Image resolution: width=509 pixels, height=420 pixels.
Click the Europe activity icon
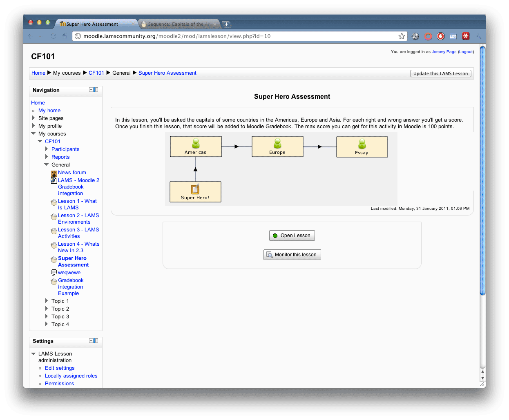click(x=277, y=143)
